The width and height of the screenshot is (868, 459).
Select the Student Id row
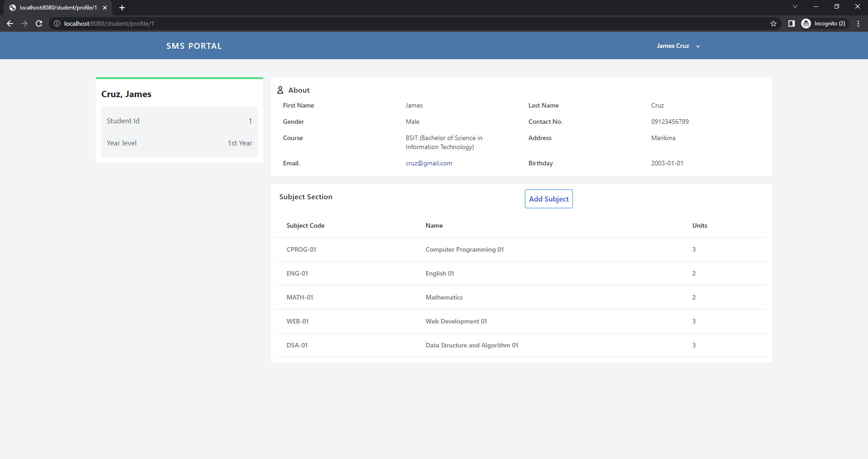[179, 120]
